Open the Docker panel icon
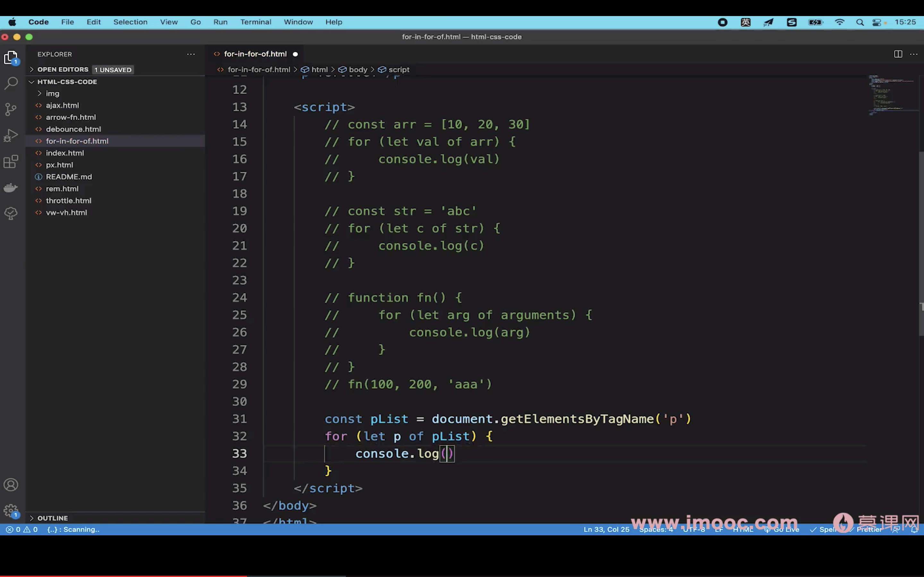Image resolution: width=924 pixels, height=577 pixels. (11, 188)
